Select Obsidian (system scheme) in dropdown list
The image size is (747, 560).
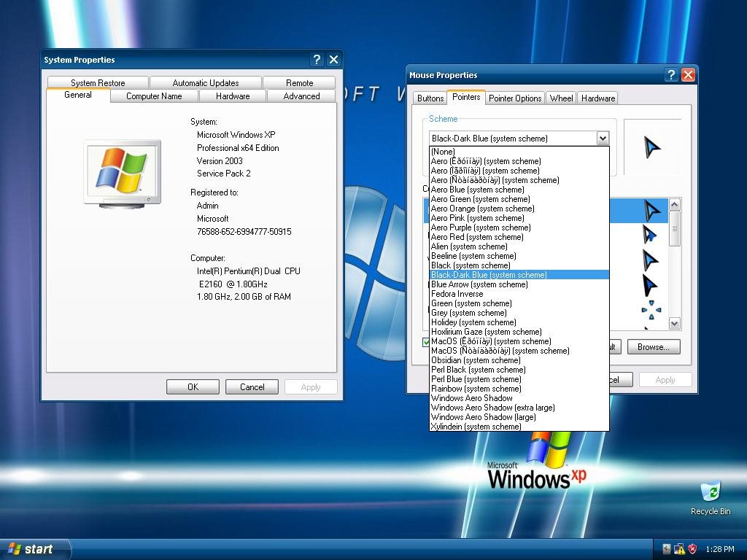476,360
